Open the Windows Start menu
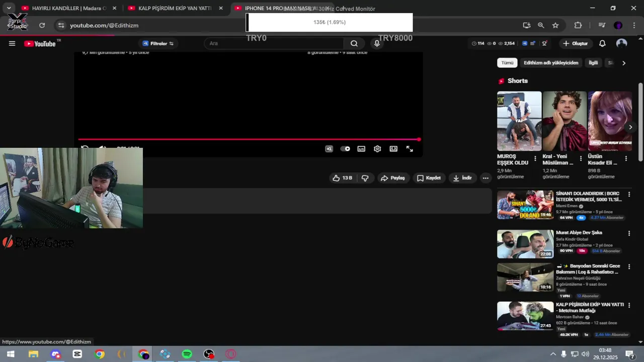The image size is (644, 362). coord(11,354)
